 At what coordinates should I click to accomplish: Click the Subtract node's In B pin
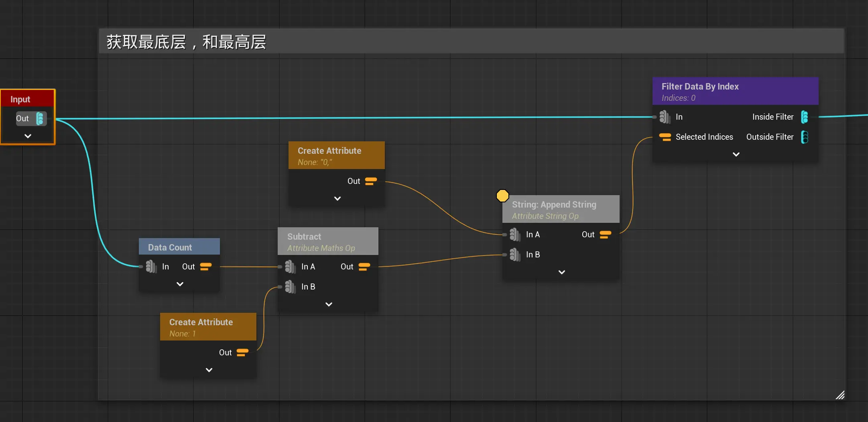[x=290, y=287]
